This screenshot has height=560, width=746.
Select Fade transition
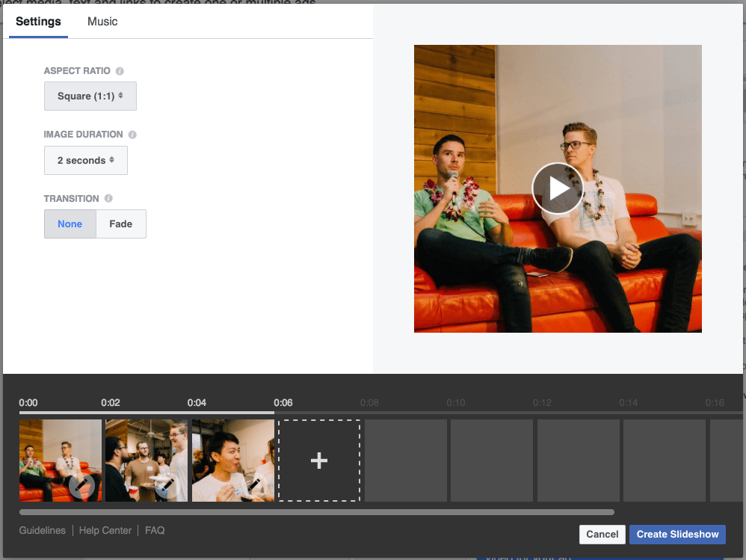point(121,224)
